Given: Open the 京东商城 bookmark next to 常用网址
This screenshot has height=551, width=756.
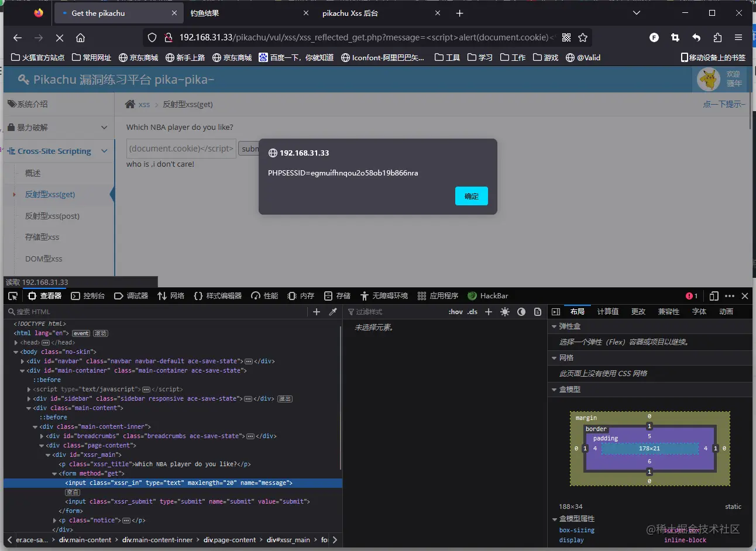Looking at the screenshot, I should [139, 57].
